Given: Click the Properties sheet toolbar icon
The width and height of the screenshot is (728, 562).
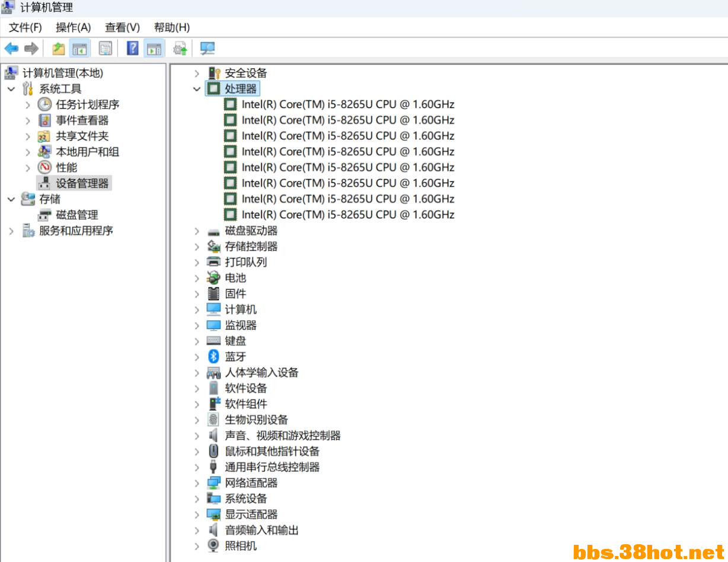Looking at the screenshot, I should pos(106,49).
